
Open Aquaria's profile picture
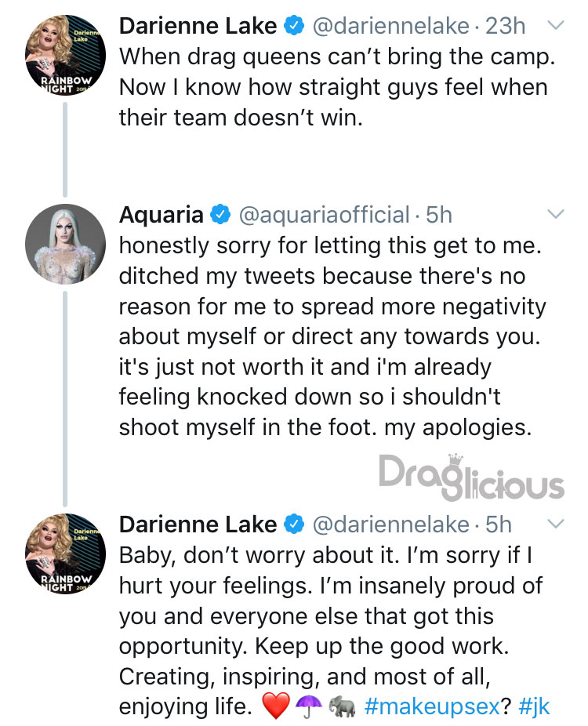pos(65,244)
